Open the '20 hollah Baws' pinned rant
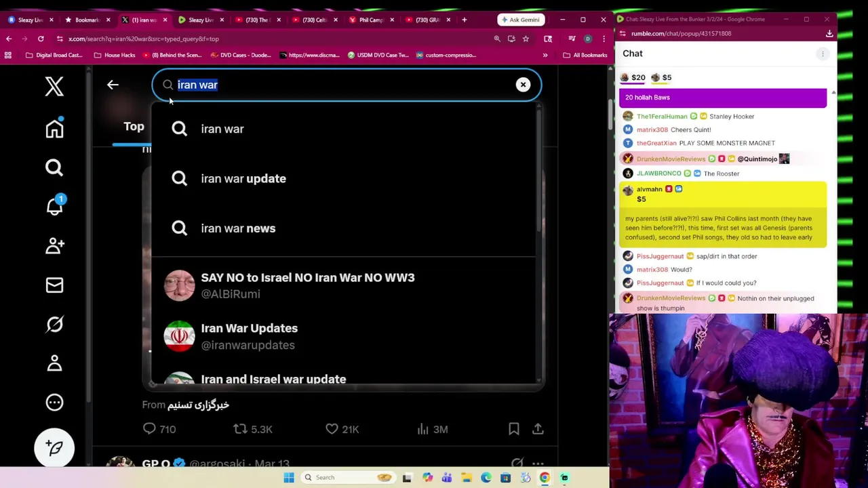This screenshot has width=868, height=488. click(723, 98)
